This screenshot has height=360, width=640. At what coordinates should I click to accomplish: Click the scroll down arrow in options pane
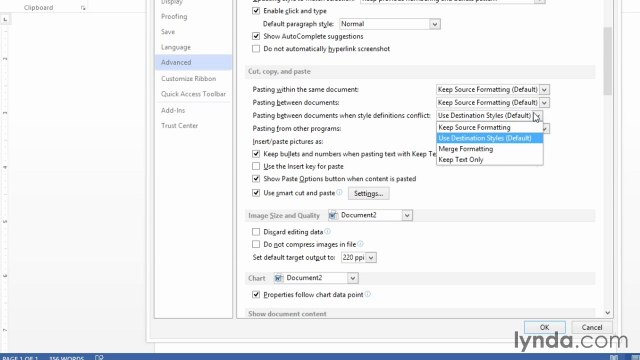coord(607,313)
